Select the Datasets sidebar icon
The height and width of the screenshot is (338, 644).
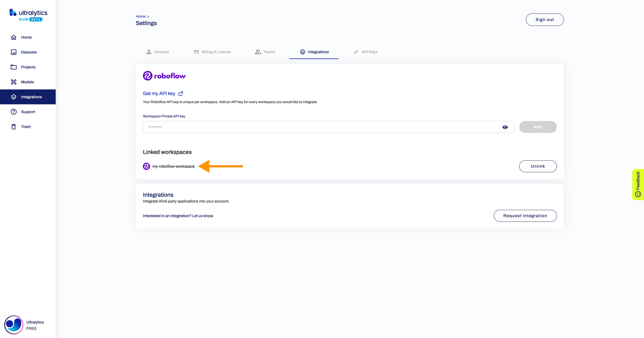click(x=14, y=52)
